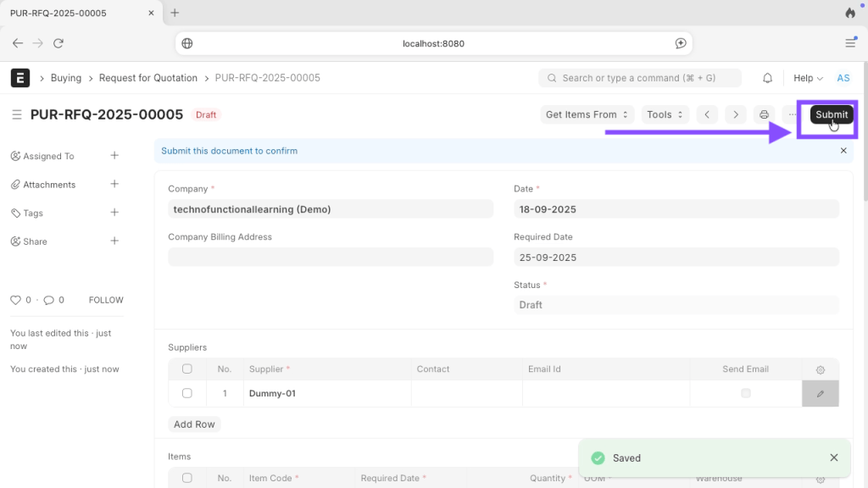The width and height of the screenshot is (868, 488).
Task: Open the Get Items From dropdown
Action: [587, 114]
